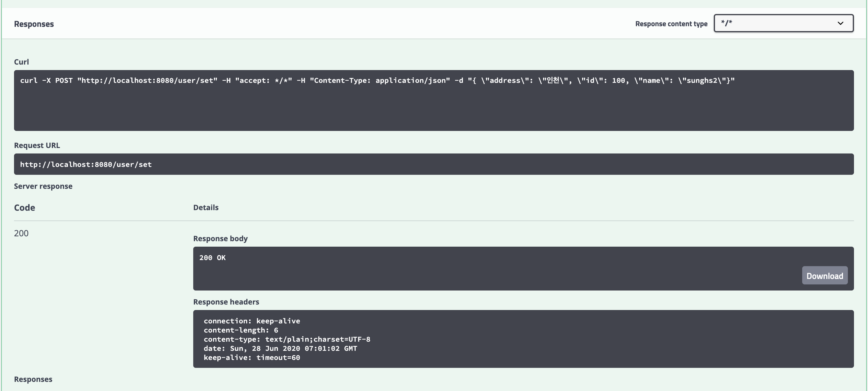Click the Details column header

point(205,207)
